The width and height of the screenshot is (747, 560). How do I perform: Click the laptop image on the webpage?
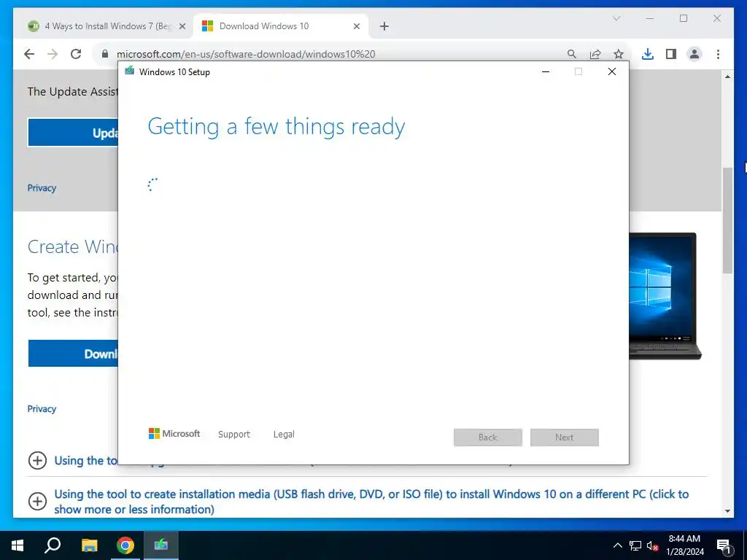pos(665,296)
